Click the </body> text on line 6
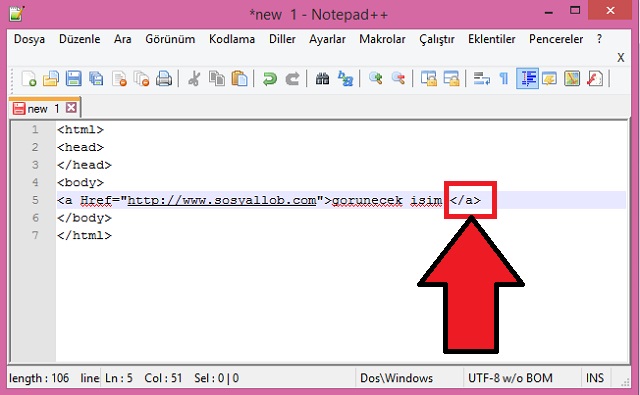The width and height of the screenshot is (640, 395). (84, 218)
